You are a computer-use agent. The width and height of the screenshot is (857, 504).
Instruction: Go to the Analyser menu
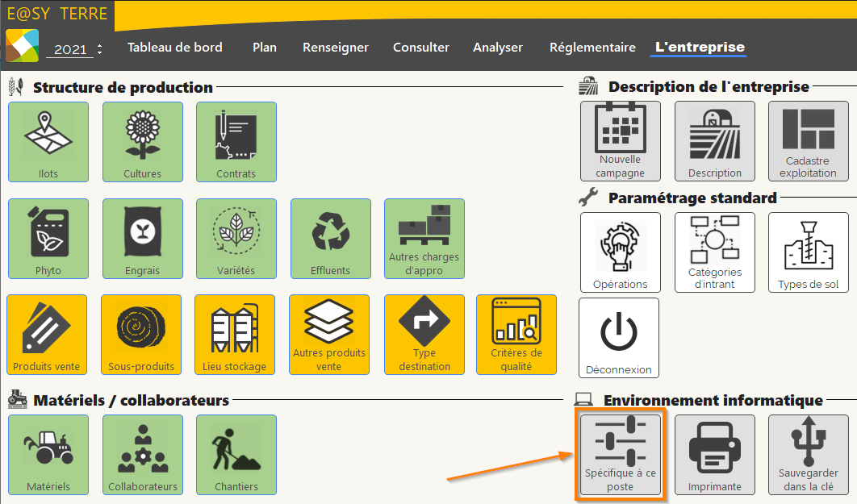[x=498, y=48]
